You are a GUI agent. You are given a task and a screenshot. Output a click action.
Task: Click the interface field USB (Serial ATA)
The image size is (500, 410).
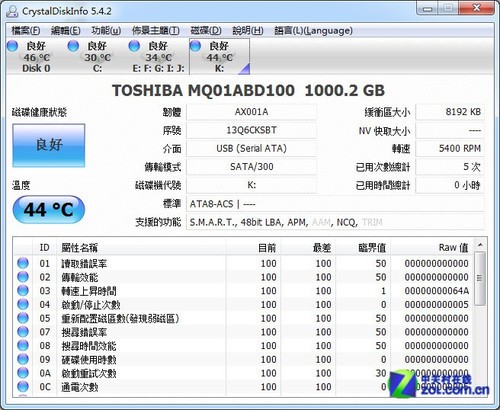(x=251, y=149)
